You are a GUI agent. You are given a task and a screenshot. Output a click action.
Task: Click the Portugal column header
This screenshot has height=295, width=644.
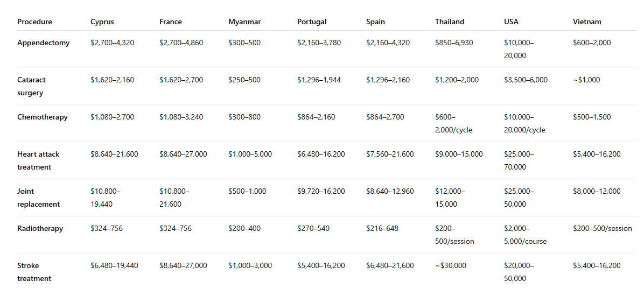312,22
